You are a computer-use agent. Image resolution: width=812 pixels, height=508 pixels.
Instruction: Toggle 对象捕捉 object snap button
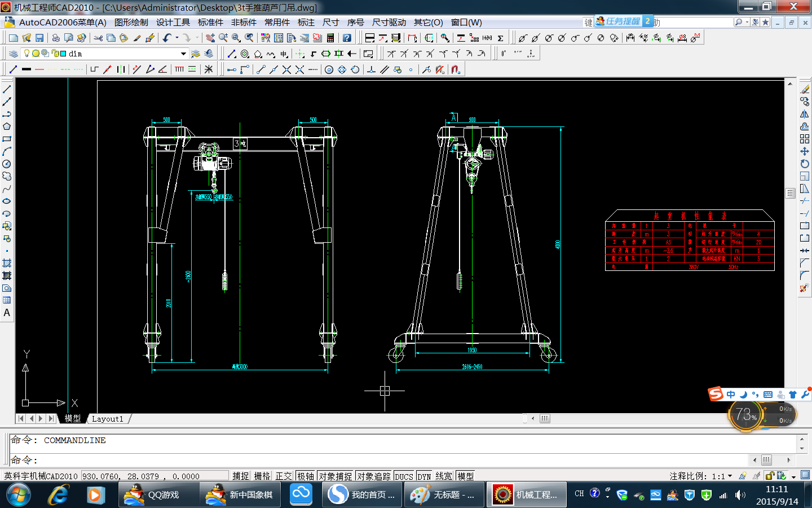335,476
